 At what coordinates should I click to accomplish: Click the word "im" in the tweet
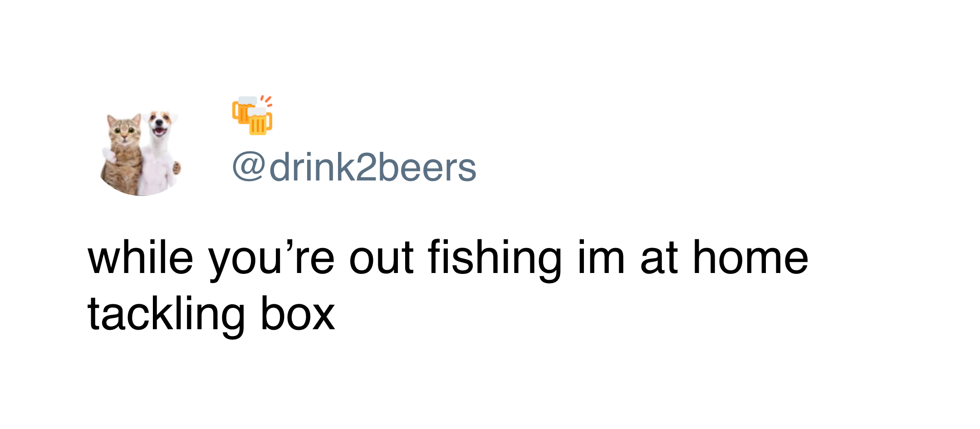[601, 258]
